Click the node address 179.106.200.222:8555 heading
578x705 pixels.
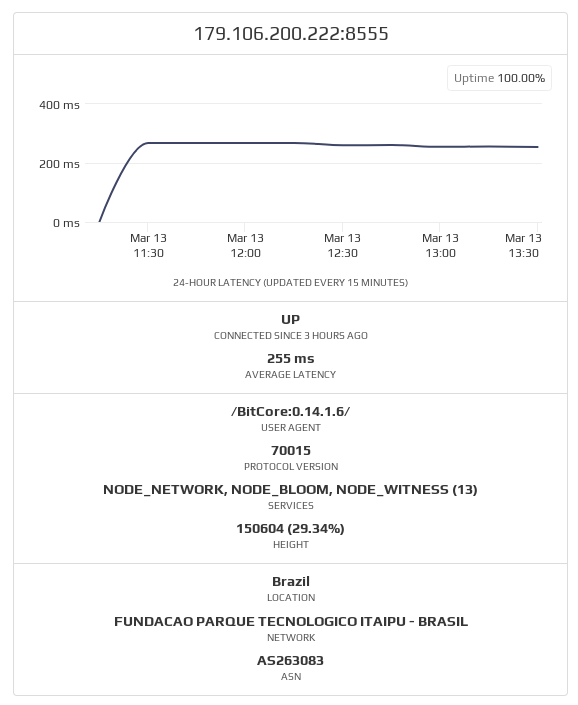pos(291,34)
